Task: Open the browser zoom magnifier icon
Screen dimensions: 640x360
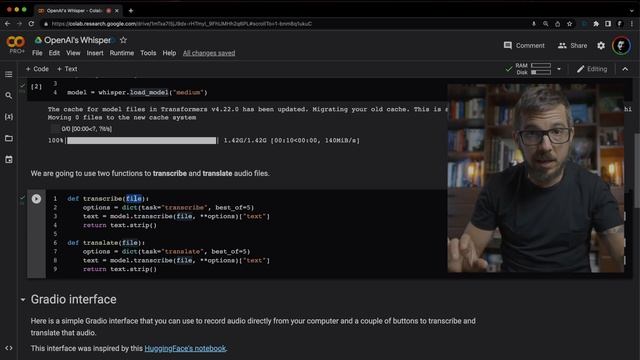Action: tap(545, 24)
